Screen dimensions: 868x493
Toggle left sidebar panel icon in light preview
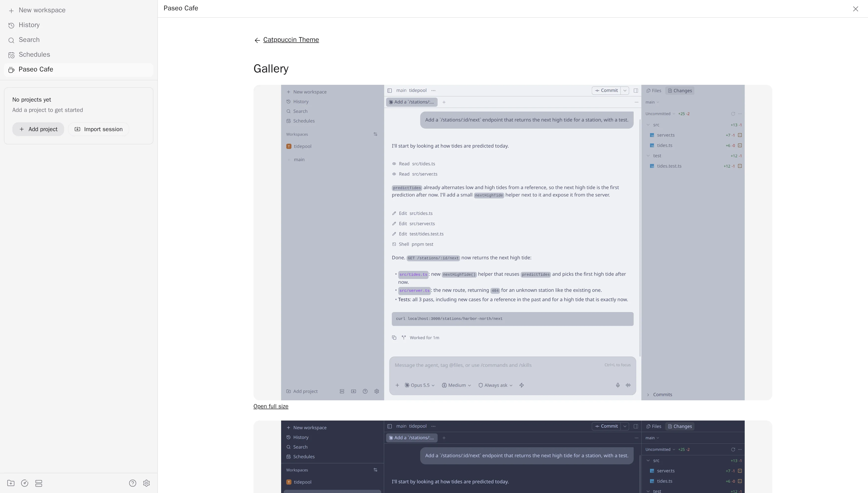point(390,90)
